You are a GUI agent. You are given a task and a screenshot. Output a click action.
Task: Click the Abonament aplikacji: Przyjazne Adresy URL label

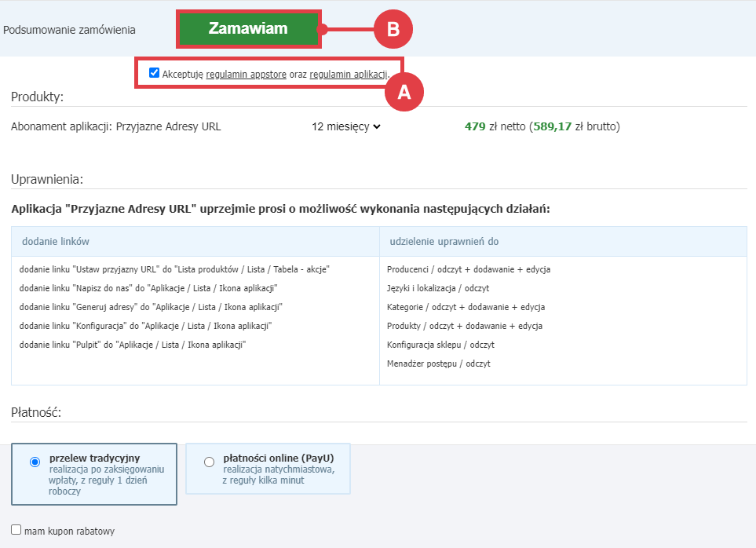(116, 126)
